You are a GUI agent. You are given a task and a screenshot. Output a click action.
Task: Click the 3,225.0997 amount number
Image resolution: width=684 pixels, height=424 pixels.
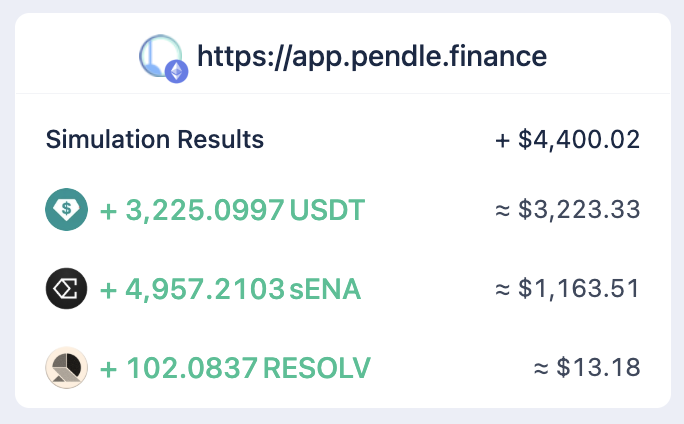point(205,210)
